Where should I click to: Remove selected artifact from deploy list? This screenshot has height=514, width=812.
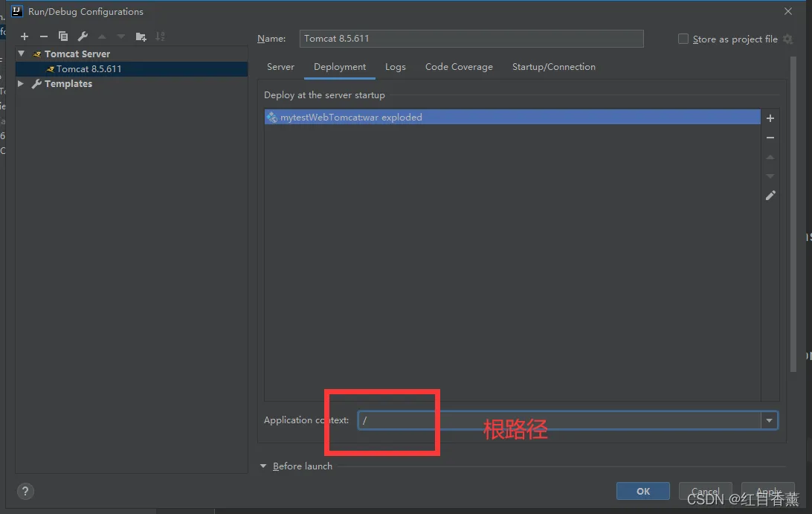tap(770, 138)
